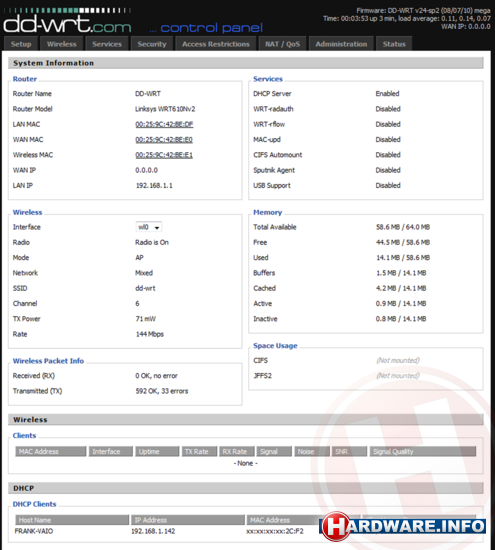
Task: Select the NAT / QoS tab
Action: tap(282, 44)
